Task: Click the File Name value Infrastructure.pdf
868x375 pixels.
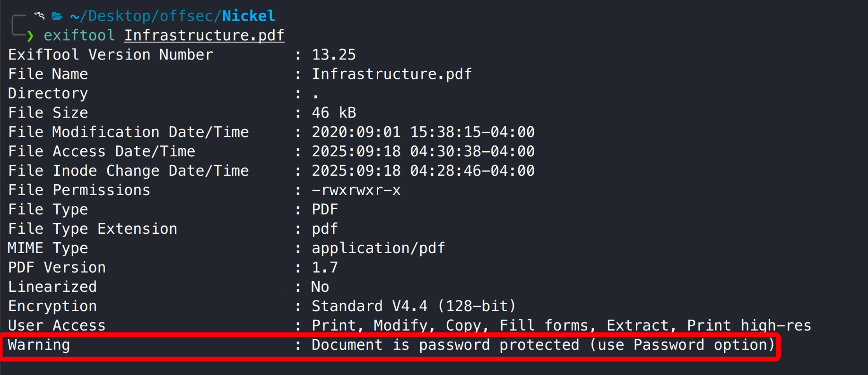Action: tap(391, 74)
